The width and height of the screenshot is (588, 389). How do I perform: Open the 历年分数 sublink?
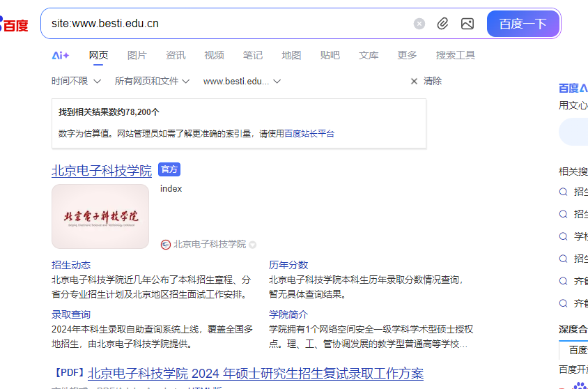(x=288, y=265)
